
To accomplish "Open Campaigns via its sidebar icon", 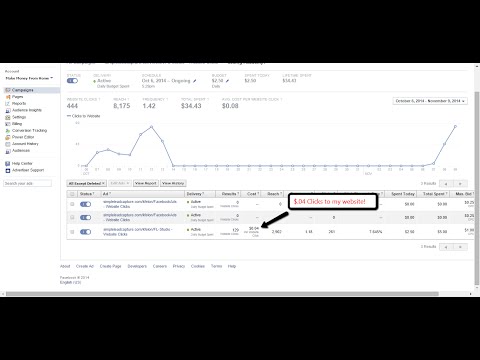I will point(8,90).
